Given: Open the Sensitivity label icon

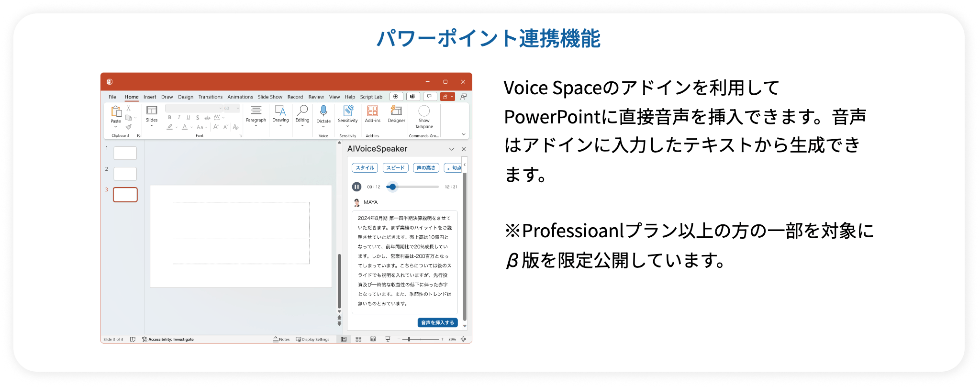Looking at the screenshot, I should [x=348, y=111].
